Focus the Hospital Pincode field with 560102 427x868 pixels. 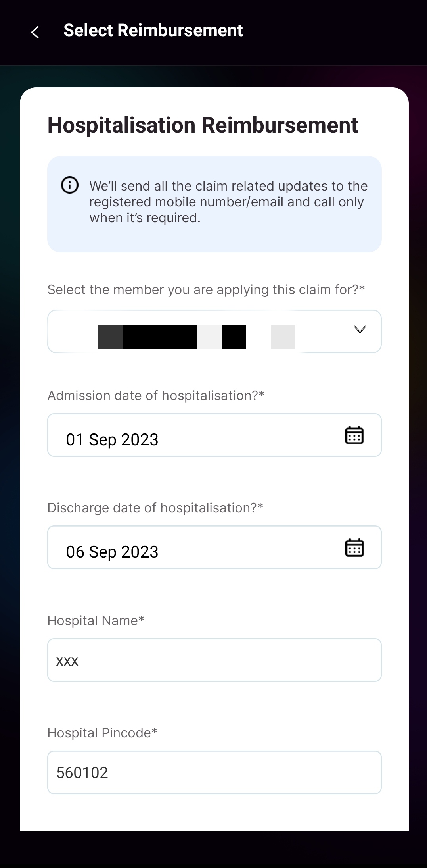click(214, 772)
